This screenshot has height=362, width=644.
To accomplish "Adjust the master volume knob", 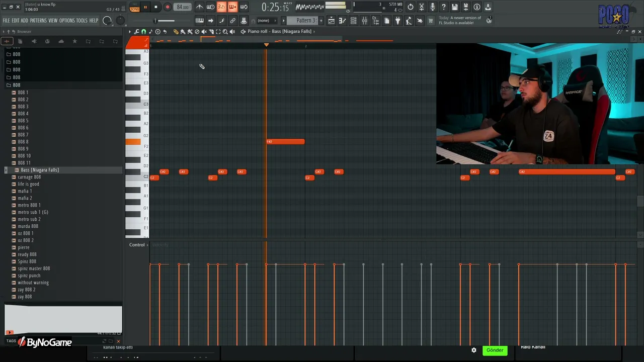I will tap(107, 21).
